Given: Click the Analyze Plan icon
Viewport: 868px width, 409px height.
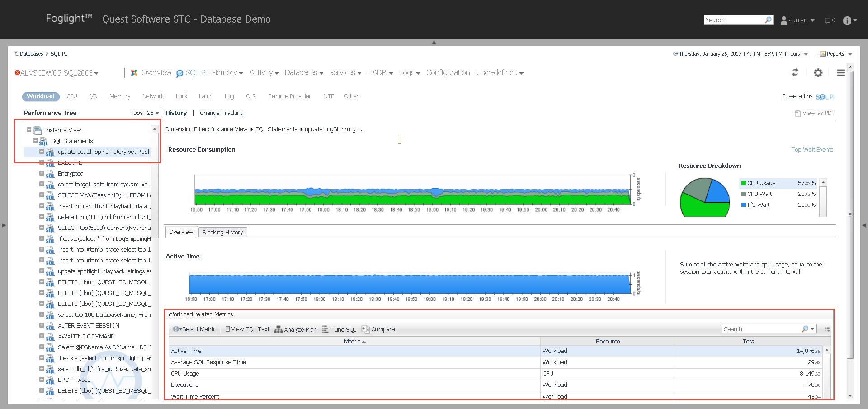Looking at the screenshot, I should coord(278,329).
